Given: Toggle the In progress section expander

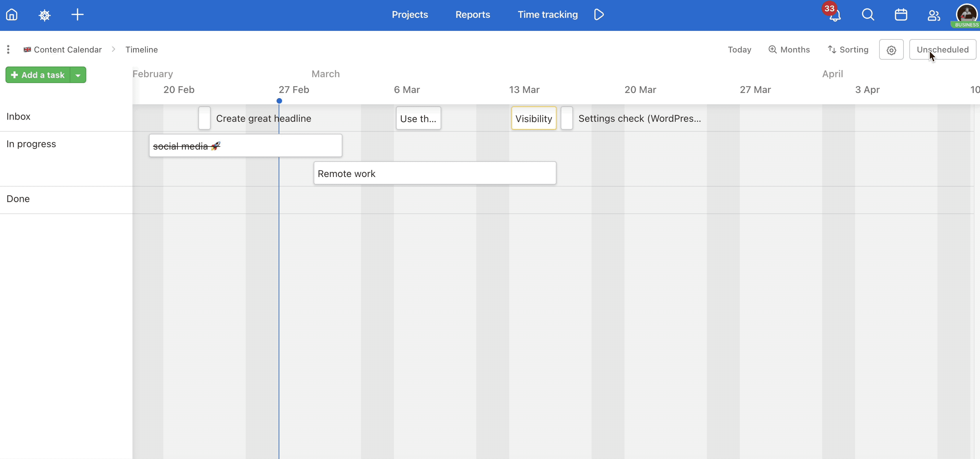Looking at the screenshot, I should click(x=31, y=144).
